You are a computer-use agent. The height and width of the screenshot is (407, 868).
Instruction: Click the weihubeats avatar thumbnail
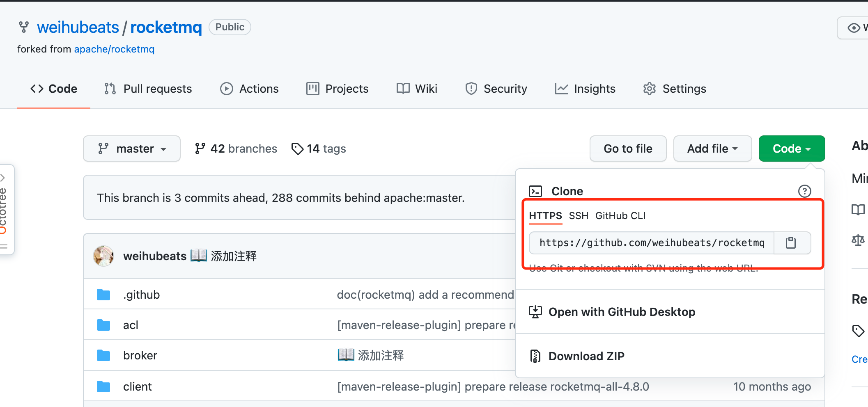click(x=103, y=256)
